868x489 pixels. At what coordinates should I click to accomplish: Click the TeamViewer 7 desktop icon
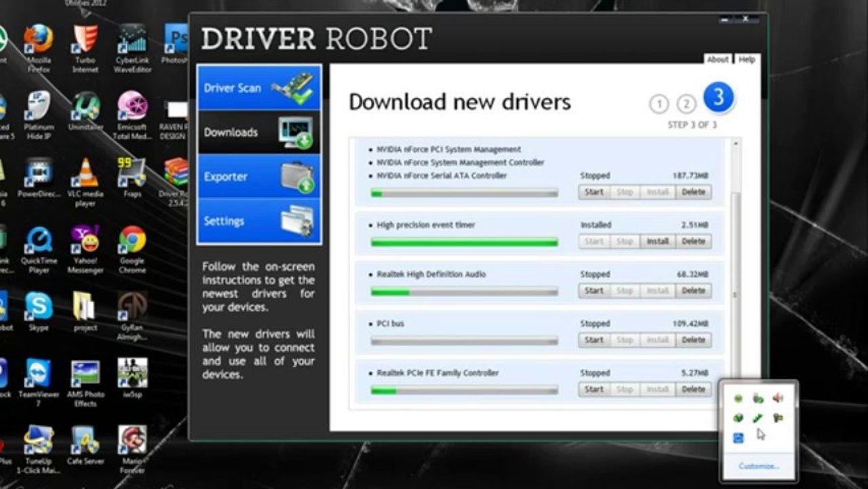point(39,382)
